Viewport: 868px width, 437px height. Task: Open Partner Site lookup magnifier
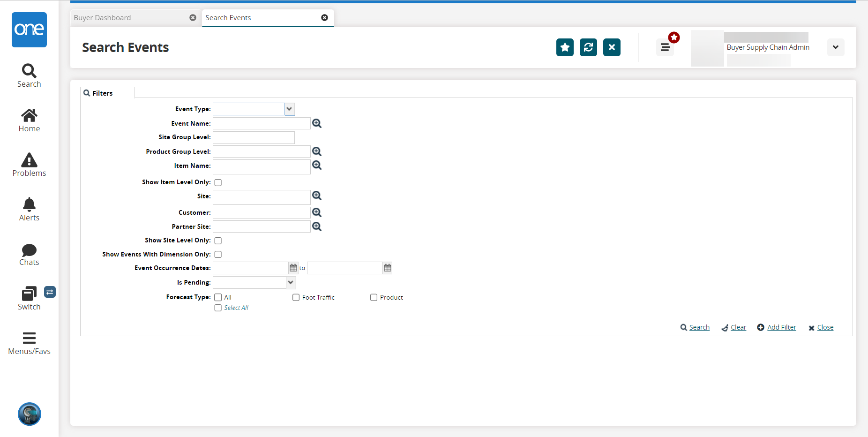tap(317, 226)
